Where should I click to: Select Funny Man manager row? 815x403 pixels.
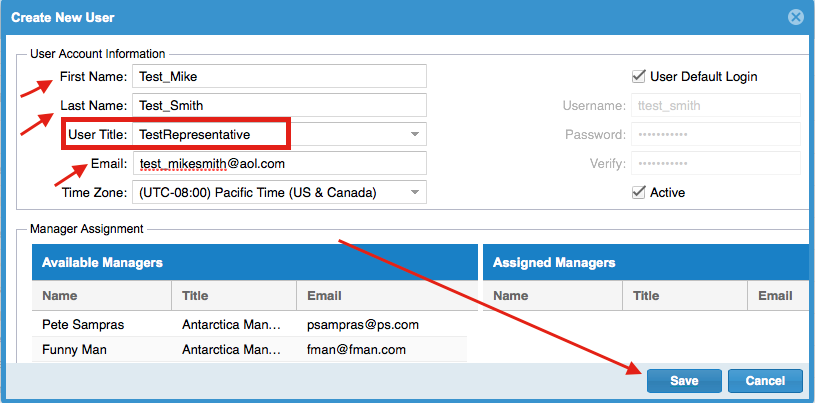point(250,350)
